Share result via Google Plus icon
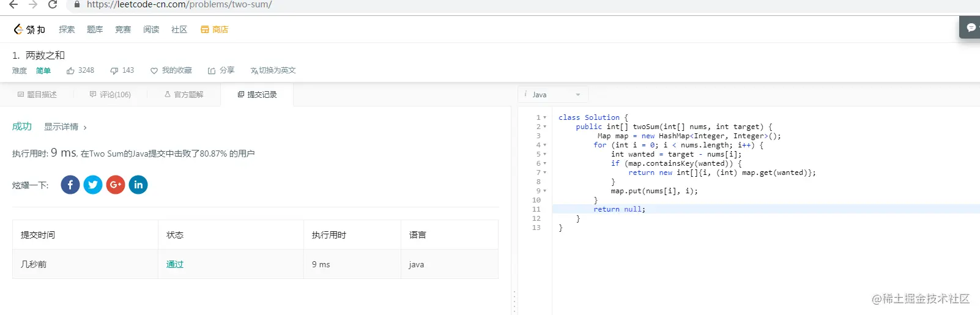The height and width of the screenshot is (315, 980). pos(116,185)
